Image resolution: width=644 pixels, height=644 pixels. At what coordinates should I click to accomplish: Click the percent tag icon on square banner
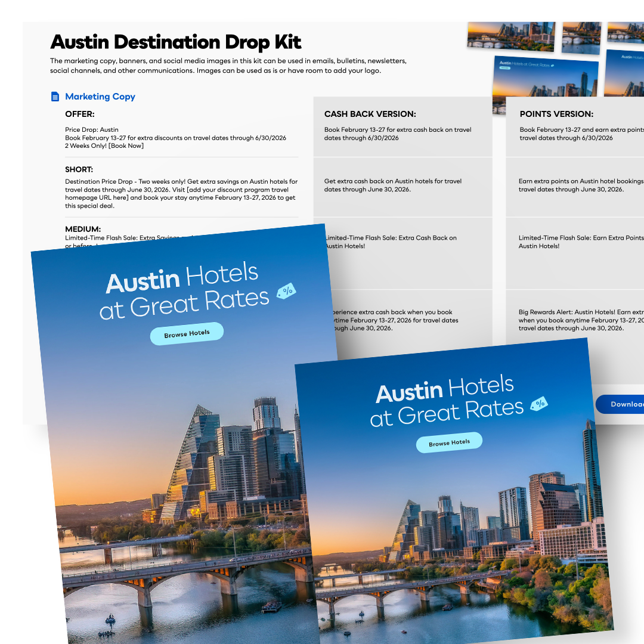tap(539, 403)
